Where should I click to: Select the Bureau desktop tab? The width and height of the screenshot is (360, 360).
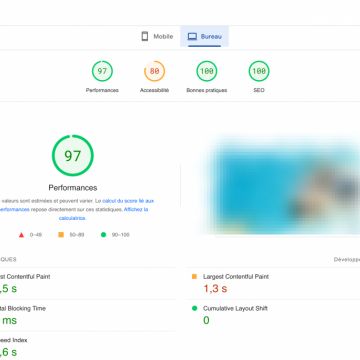(204, 36)
